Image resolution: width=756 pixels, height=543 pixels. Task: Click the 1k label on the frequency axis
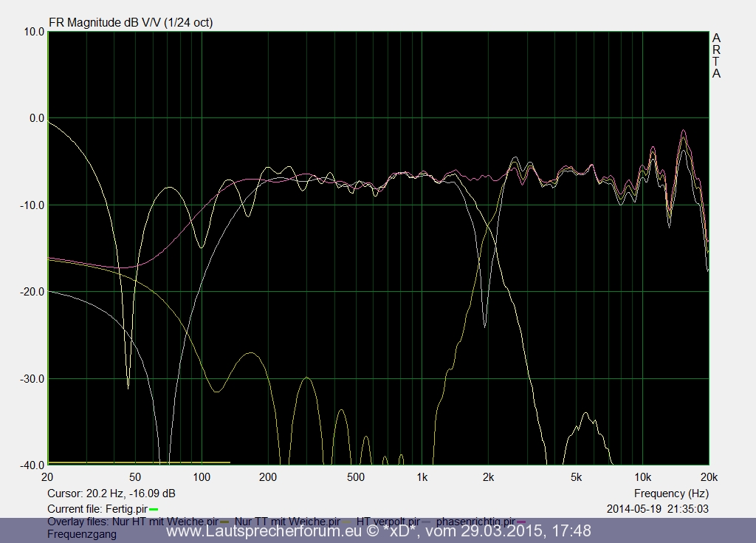pyautogui.click(x=422, y=477)
